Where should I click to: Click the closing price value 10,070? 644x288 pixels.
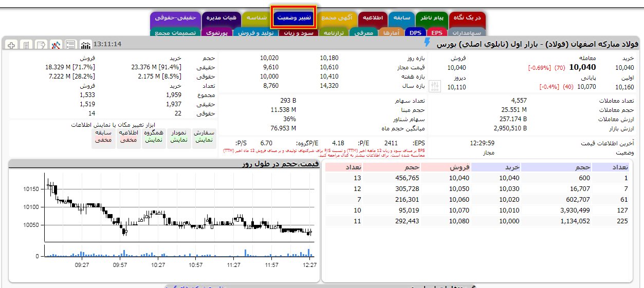(x=587, y=87)
